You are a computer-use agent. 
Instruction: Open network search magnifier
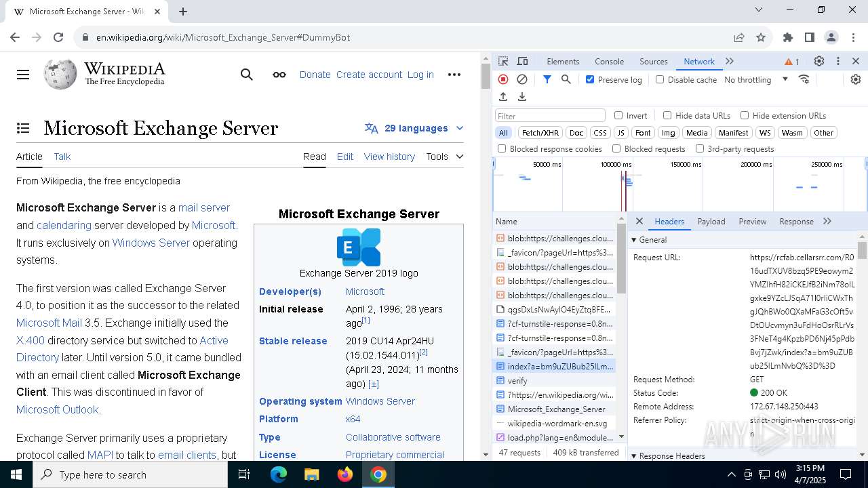tap(566, 79)
